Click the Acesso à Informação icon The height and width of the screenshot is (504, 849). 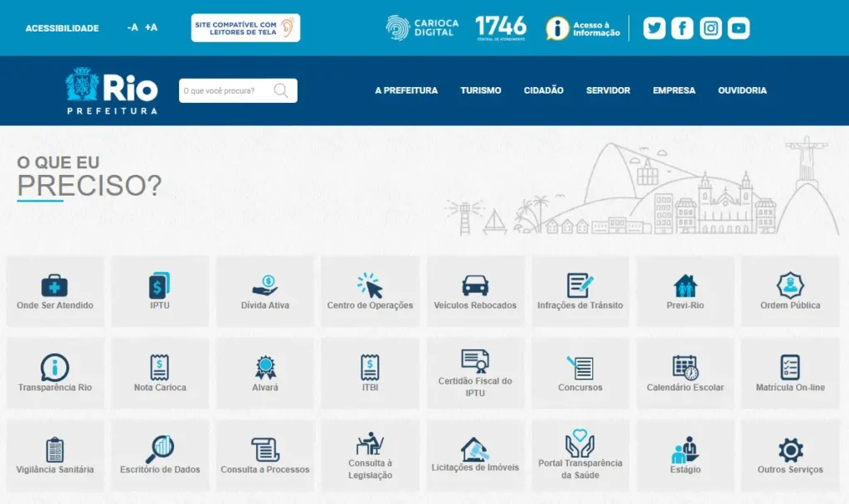558,28
